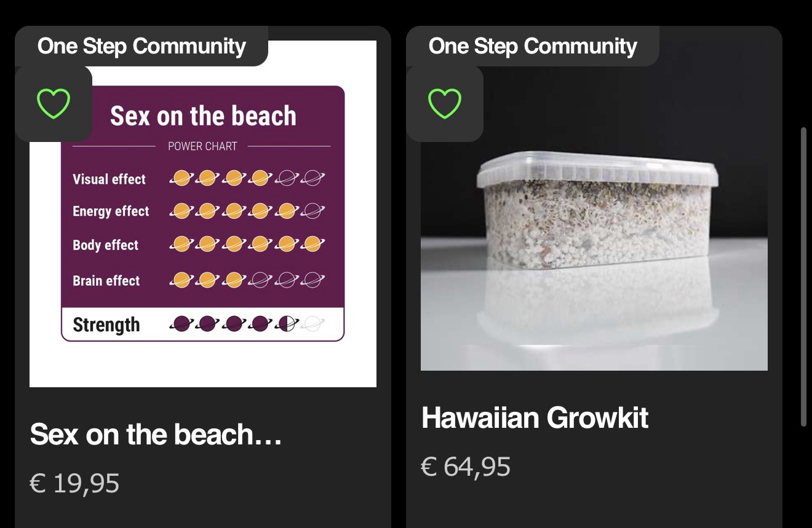This screenshot has width=812, height=528.
Task: Open the Hawaiian Growkit product title
Action: [x=535, y=418]
